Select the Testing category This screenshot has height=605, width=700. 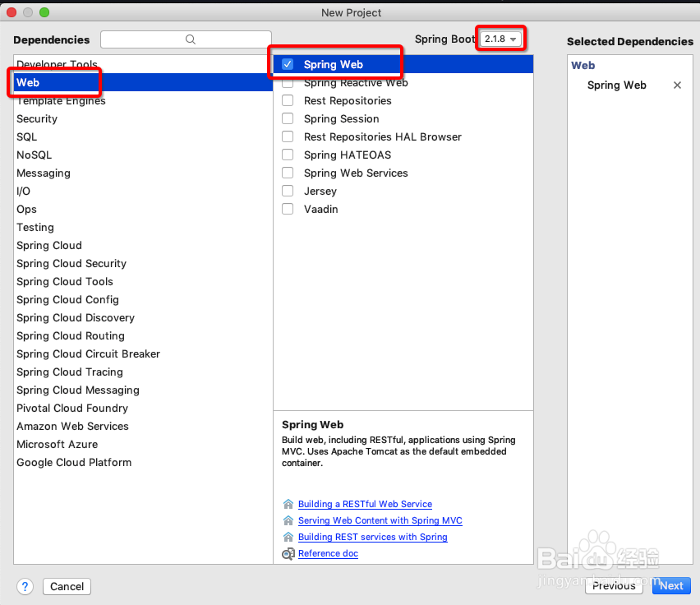(x=143, y=227)
